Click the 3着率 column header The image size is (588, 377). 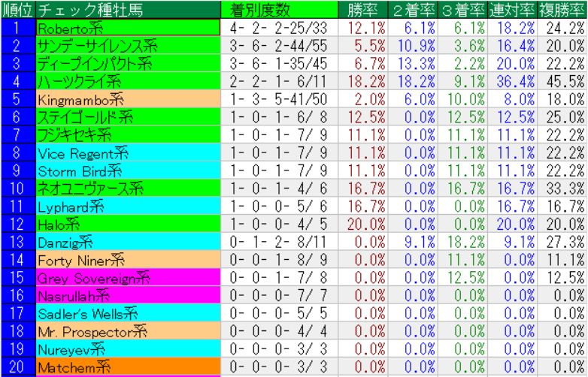point(462,9)
